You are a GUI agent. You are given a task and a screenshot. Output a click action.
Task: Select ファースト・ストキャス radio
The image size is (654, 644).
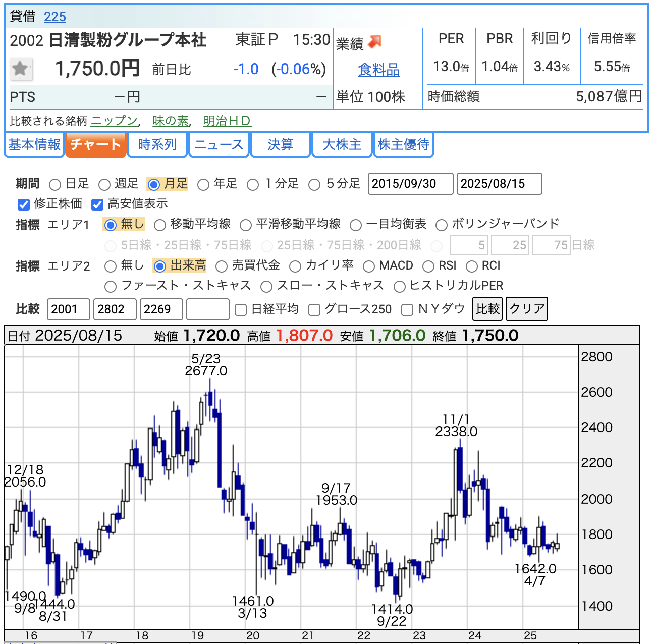pyautogui.click(x=111, y=287)
